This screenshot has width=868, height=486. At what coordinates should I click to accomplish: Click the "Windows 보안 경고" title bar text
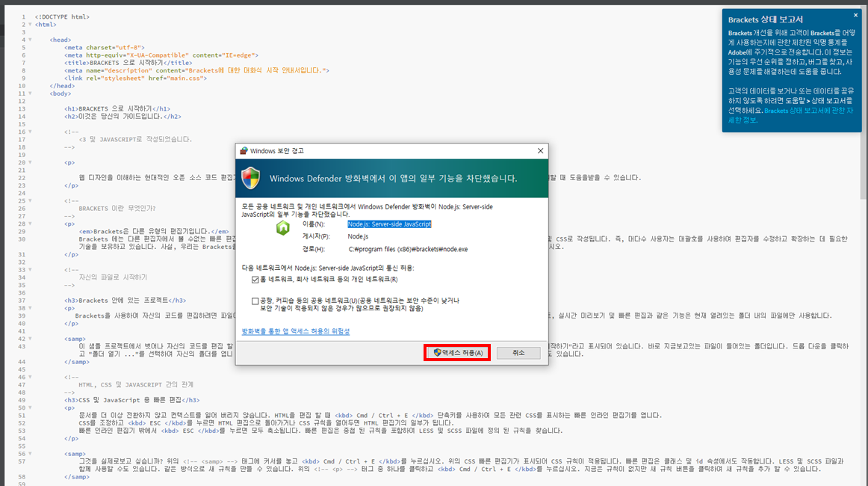click(277, 151)
